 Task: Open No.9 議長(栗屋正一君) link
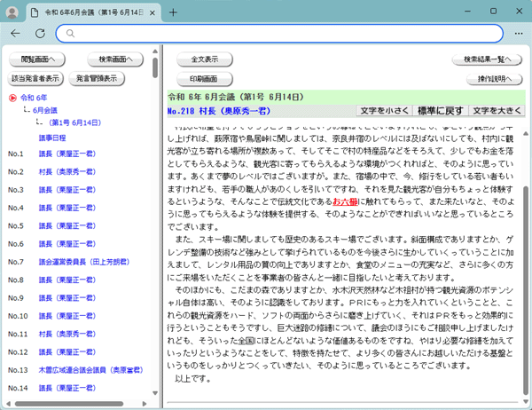tap(67, 298)
